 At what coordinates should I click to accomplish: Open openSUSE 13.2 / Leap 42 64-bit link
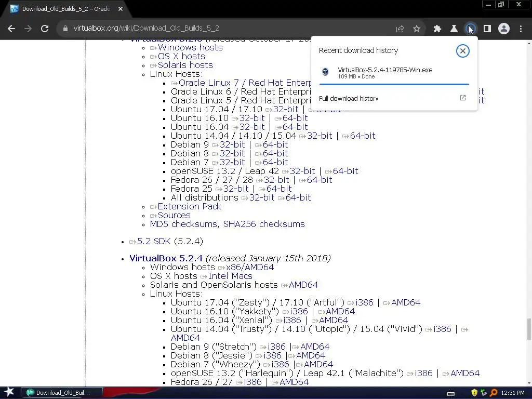pos(345,171)
